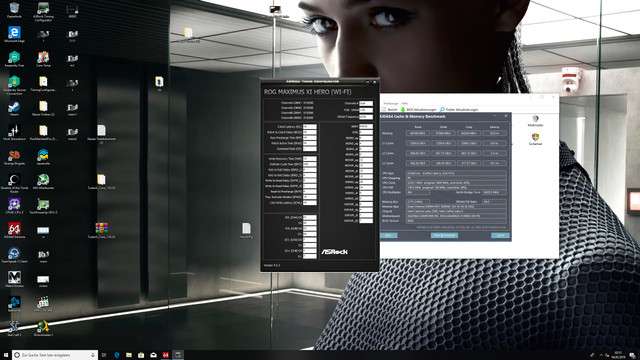This screenshot has width=640, height=360.
Task: Open Bericht in AIDA64 toolbar
Action: point(389,109)
